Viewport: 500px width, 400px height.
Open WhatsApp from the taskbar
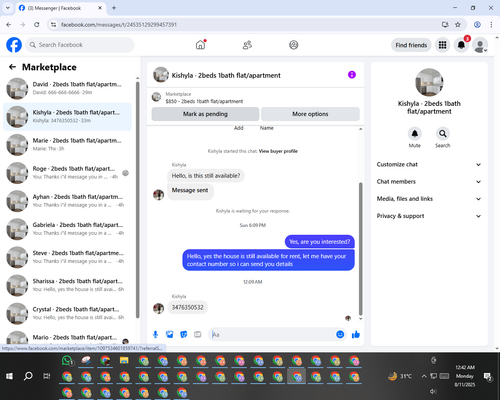[x=67, y=361]
